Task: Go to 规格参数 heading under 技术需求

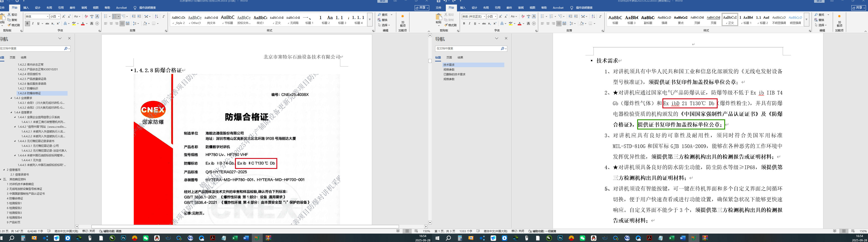Action: 449,70
